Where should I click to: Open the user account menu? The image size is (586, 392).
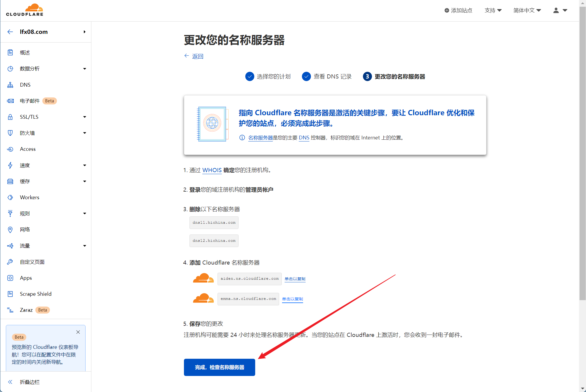(560, 10)
